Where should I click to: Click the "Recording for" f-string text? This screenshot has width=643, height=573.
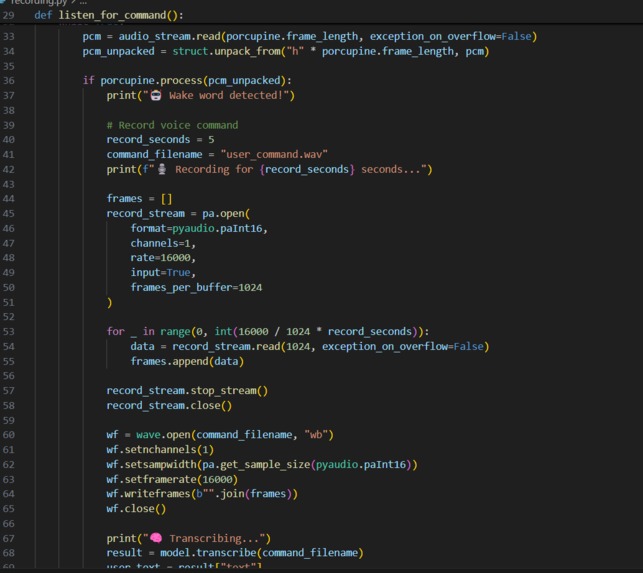214,169
